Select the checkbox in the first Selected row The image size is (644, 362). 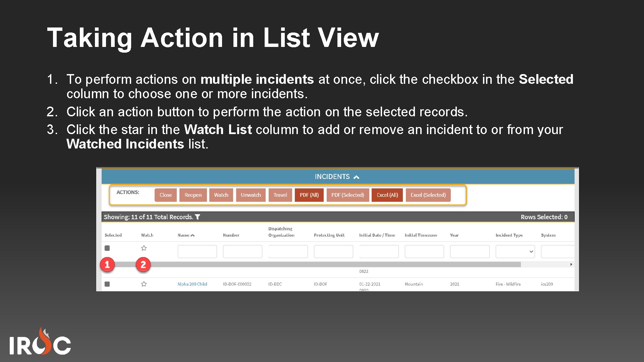(107, 248)
